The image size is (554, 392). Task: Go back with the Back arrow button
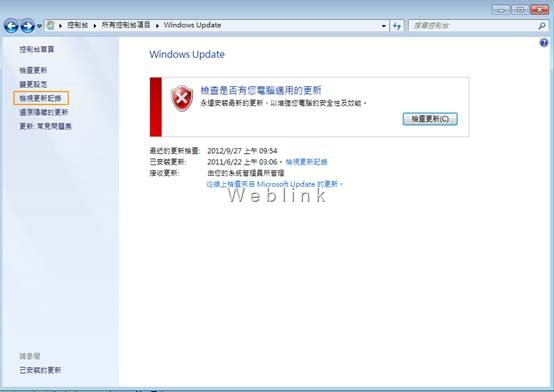tap(11, 26)
